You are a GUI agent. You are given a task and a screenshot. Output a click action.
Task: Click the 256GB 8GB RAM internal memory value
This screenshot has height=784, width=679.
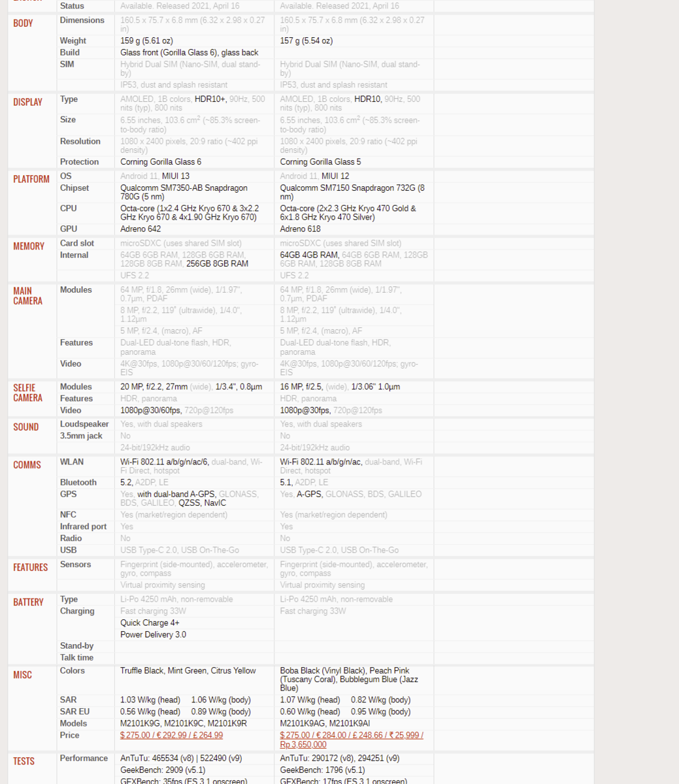pos(218,263)
